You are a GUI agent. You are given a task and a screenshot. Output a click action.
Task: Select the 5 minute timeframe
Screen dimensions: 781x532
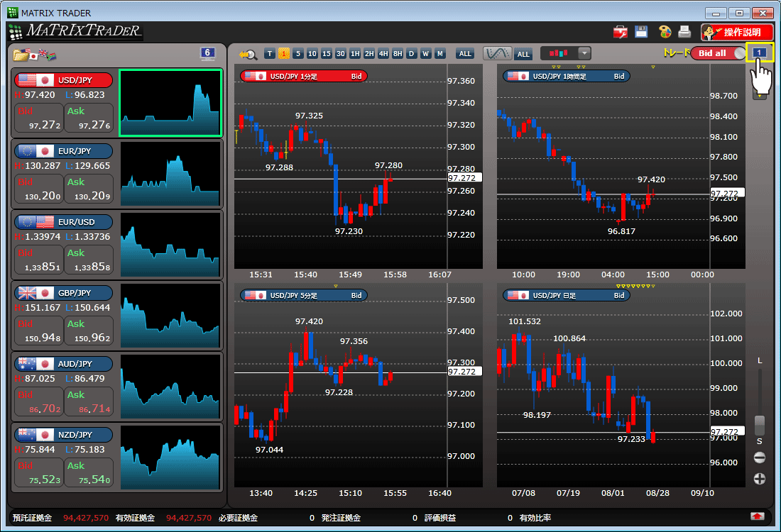point(298,54)
